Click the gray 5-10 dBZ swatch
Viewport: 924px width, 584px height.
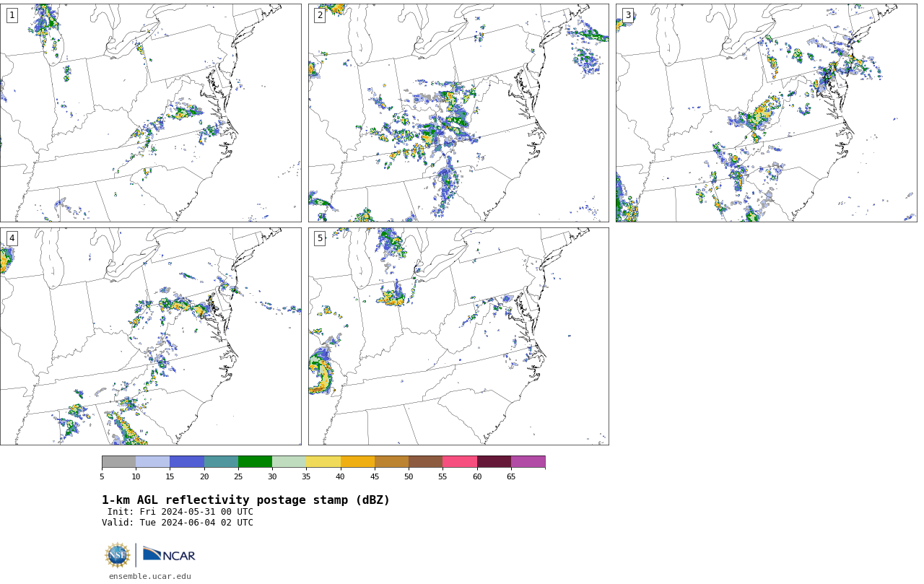[x=118, y=462]
